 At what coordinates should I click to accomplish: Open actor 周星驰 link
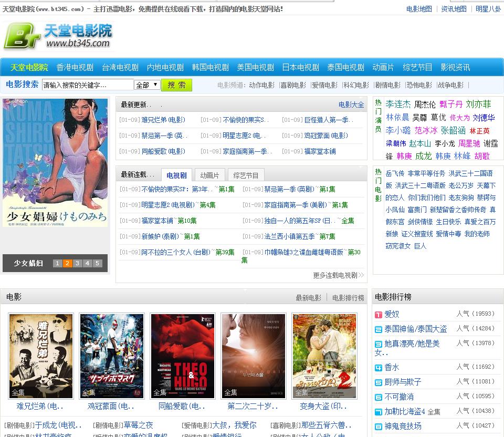[469, 143]
